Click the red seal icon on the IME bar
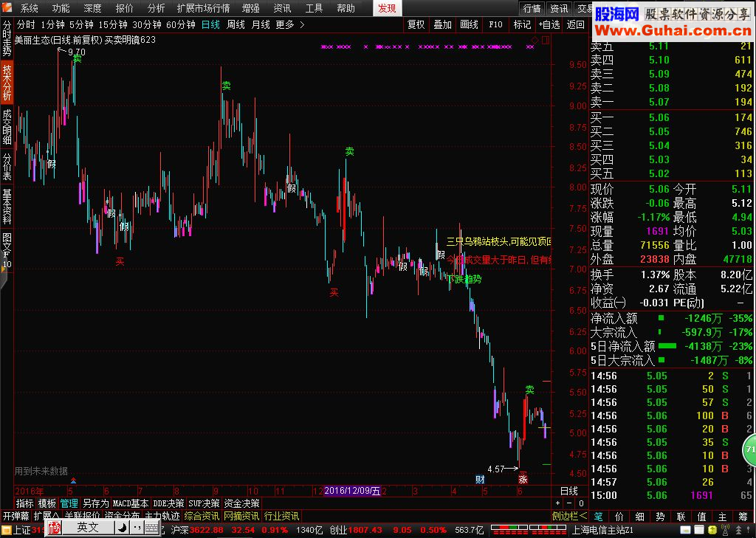 click(x=54, y=528)
